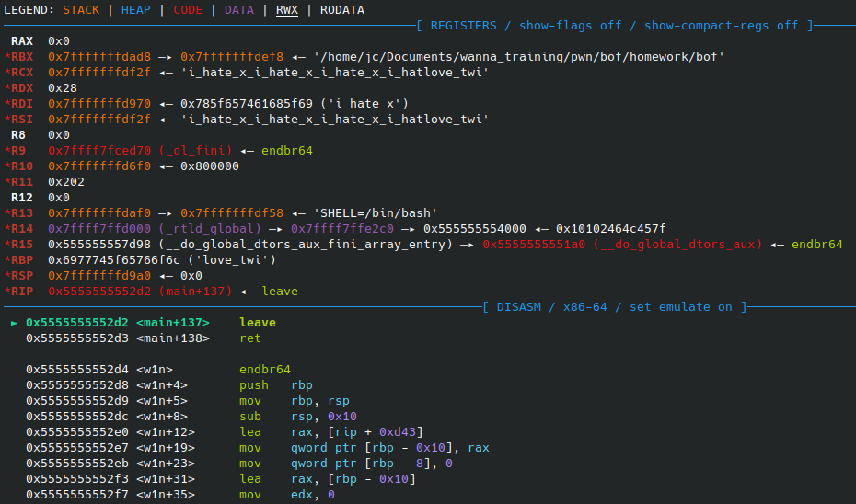Click the lea rax, [rbp - 0x10] instruction
Screen dimensions: 856x504
(x=328, y=479)
